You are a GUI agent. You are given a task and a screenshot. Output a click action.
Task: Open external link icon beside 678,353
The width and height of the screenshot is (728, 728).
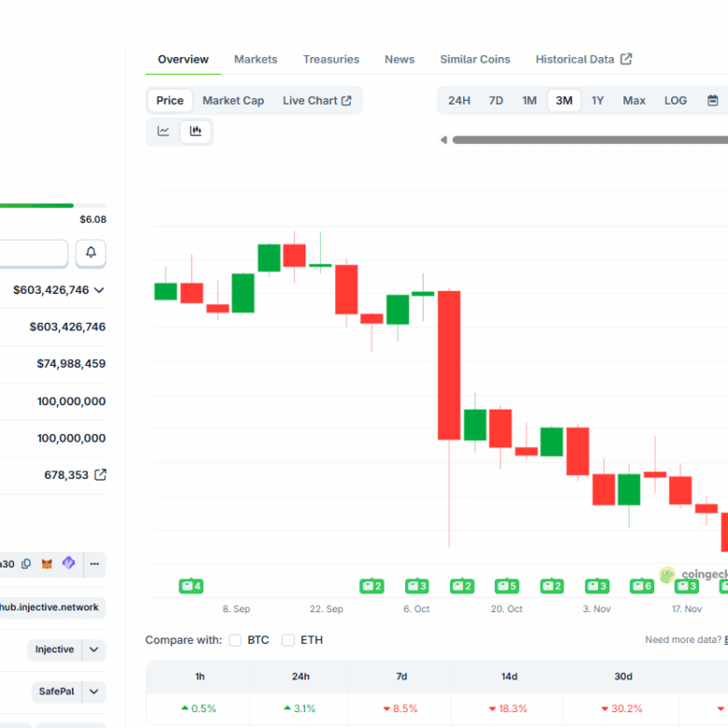pyautogui.click(x=100, y=475)
